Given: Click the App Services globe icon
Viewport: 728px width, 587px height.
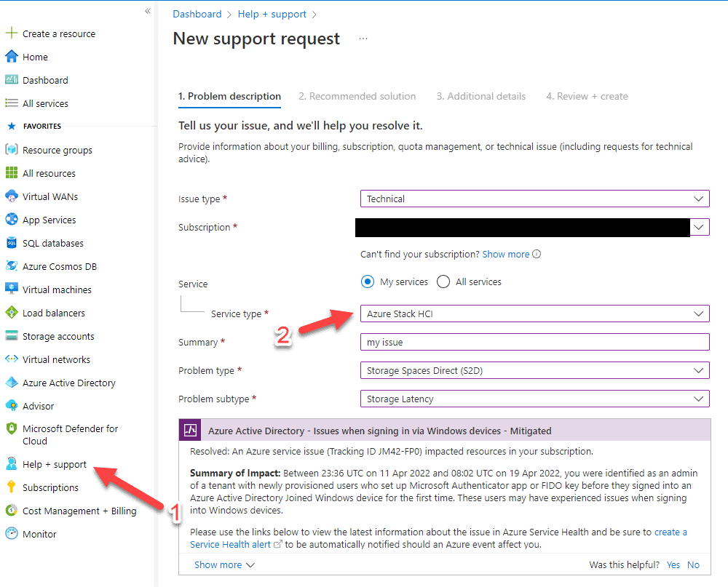Looking at the screenshot, I should click(11, 219).
